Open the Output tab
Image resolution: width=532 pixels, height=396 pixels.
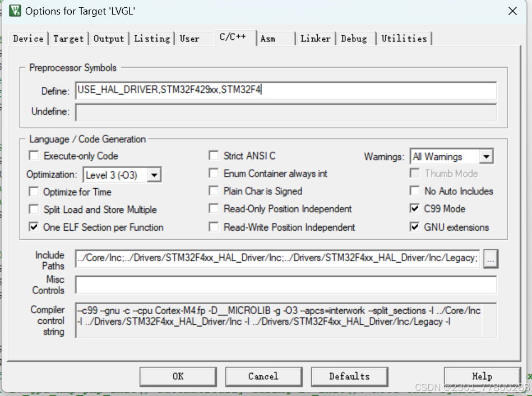[x=109, y=39]
